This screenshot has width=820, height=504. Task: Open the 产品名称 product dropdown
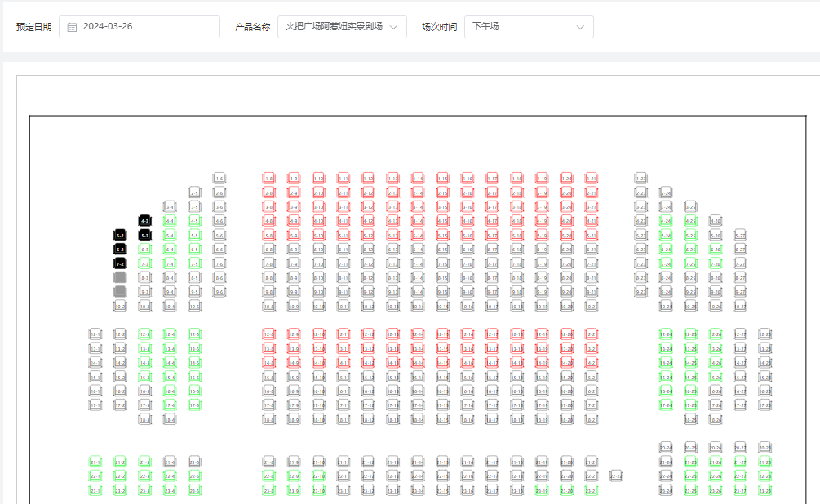point(341,27)
